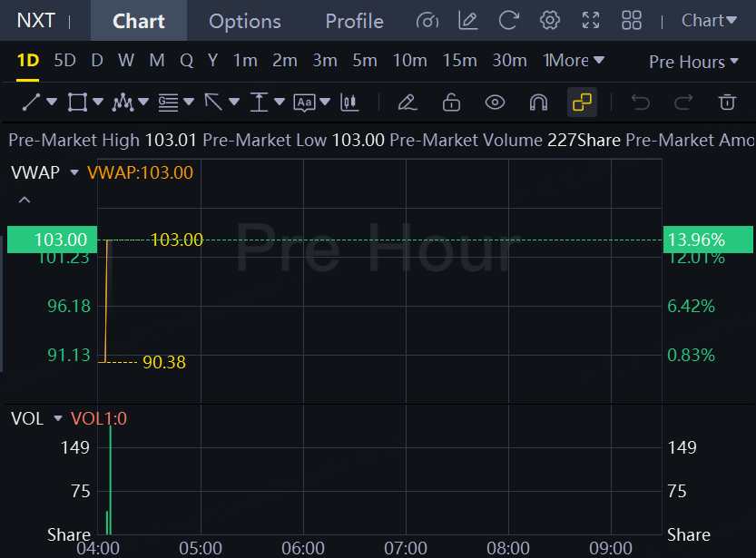The height and width of the screenshot is (558, 756).
Task: Click the NXT ticker symbol
Action: click(x=35, y=21)
